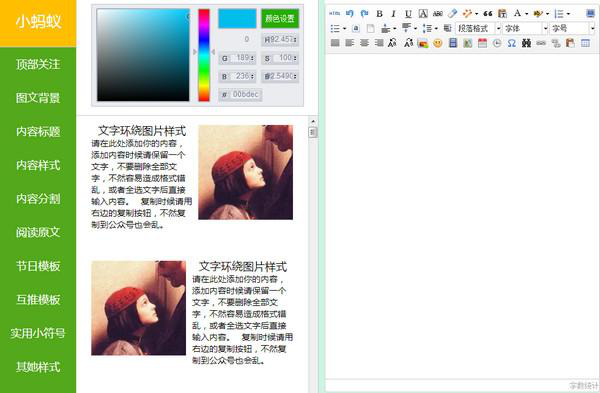The height and width of the screenshot is (393, 600).
Task: Click the paste plain text icon
Action: (x=502, y=13)
